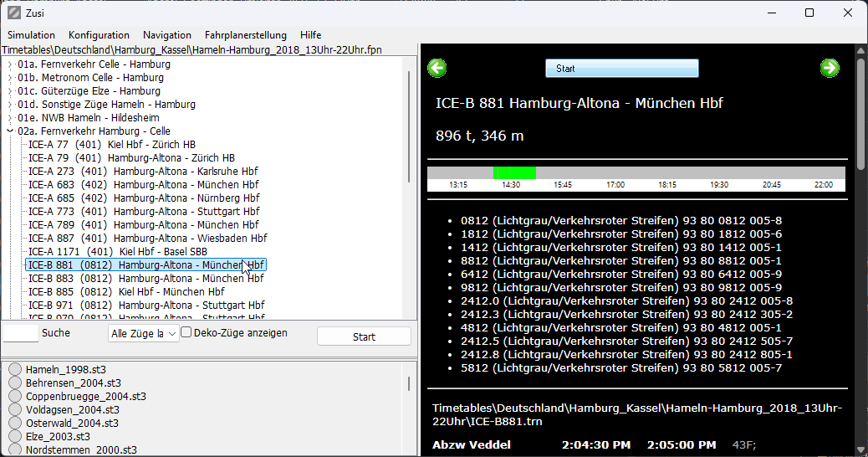The height and width of the screenshot is (457, 868).
Task: Click the route module list scrollbar
Action: (x=409, y=383)
